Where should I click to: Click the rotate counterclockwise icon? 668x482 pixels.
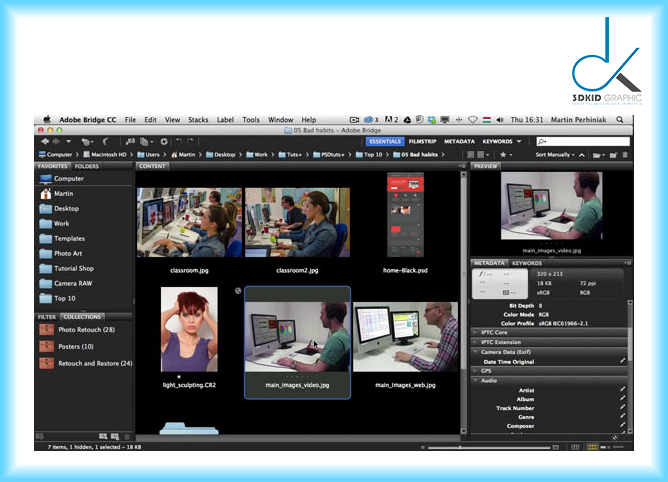(x=177, y=142)
